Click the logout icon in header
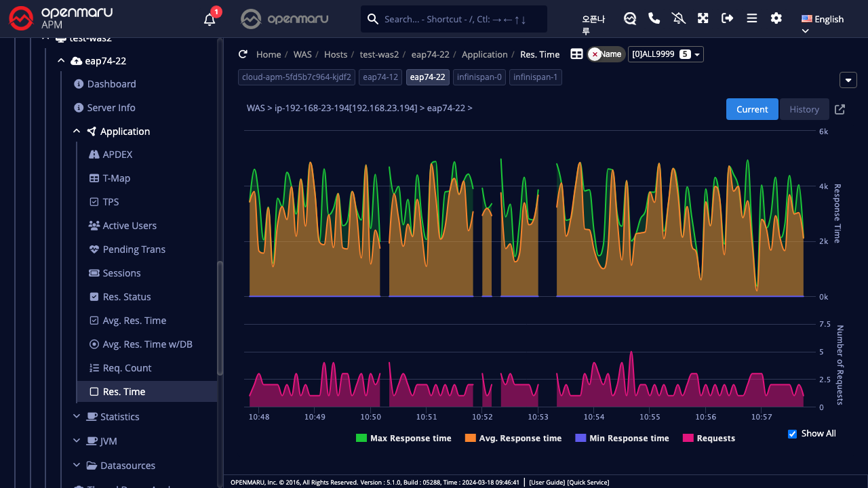The height and width of the screenshot is (488, 868). (728, 18)
